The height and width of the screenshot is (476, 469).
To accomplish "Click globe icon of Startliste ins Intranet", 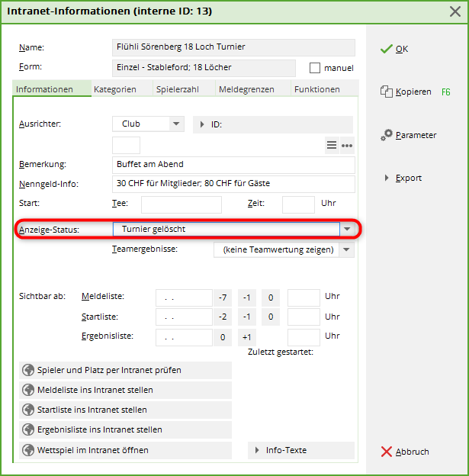I will point(28,410).
